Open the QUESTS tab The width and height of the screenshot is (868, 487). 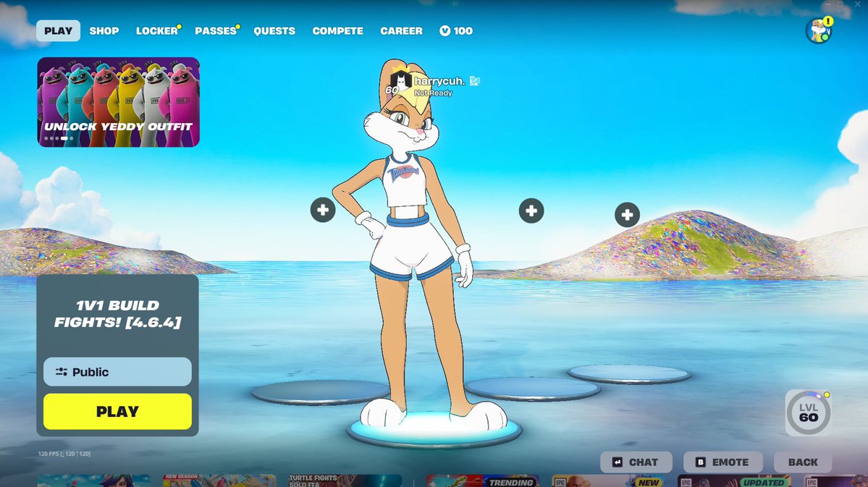coord(274,31)
